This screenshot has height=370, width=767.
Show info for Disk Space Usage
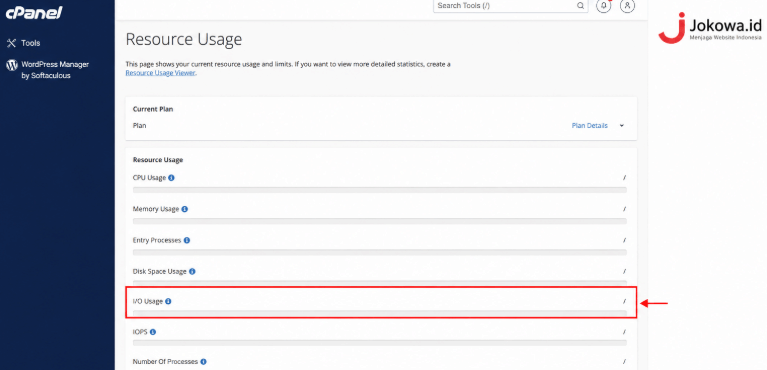point(192,271)
